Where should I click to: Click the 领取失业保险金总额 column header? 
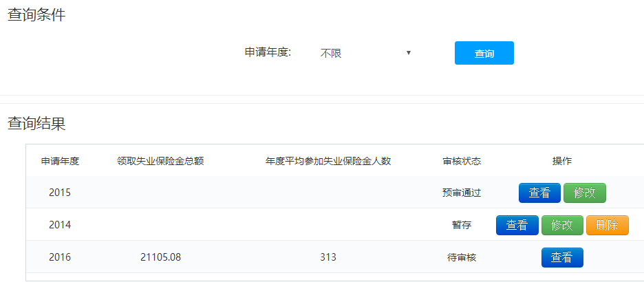[160, 161]
